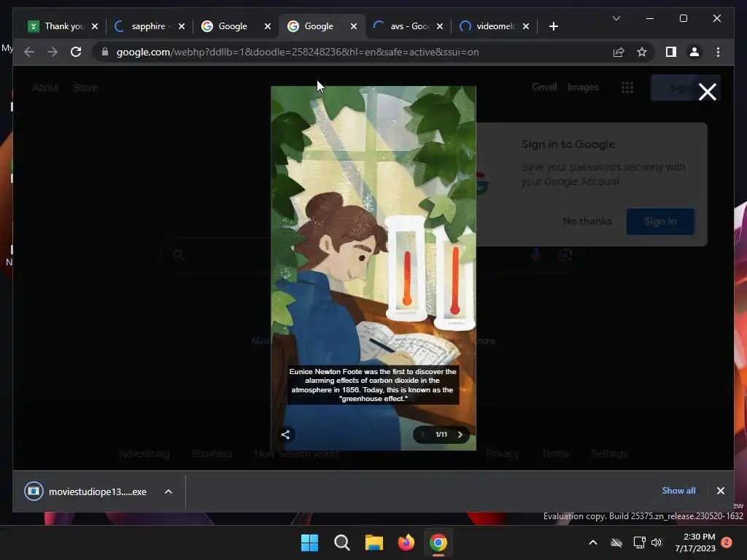Viewport: 747px width, 560px height.
Task: Open the Settings footer menu
Action: tap(609, 454)
